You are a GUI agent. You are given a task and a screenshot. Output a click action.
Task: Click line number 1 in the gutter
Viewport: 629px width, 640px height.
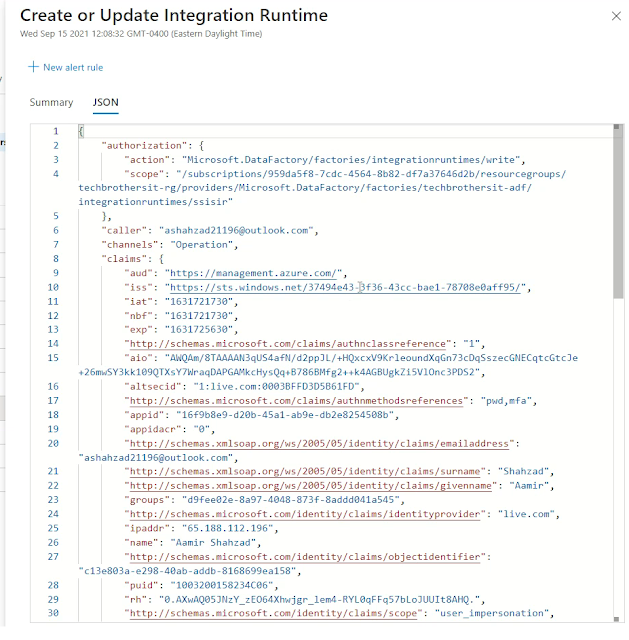coord(56,131)
